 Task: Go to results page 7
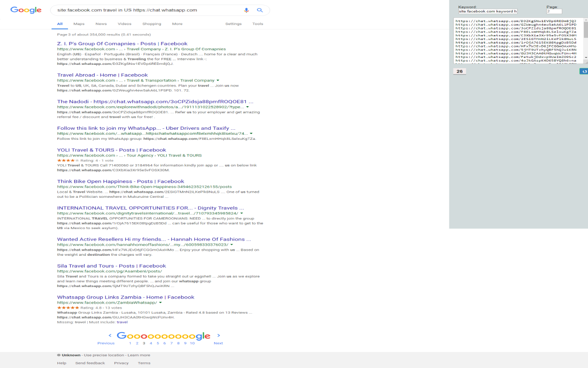point(171,343)
